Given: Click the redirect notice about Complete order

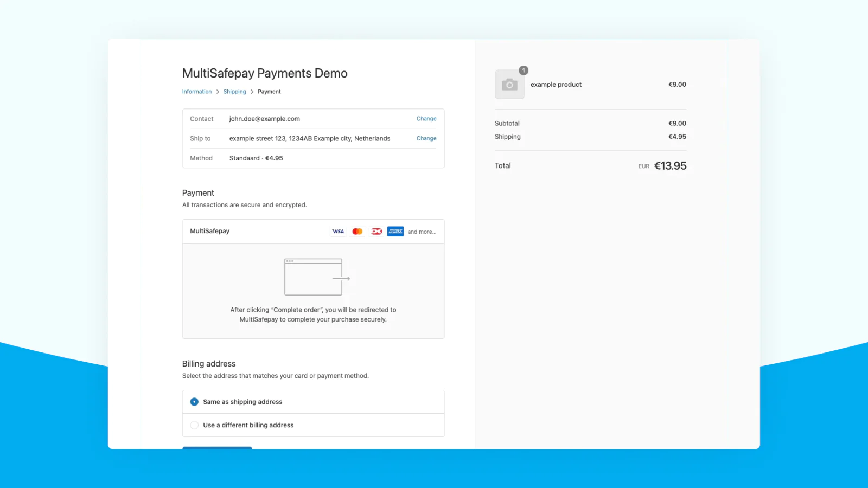Looking at the screenshot, I should pyautogui.click(x=314, y=314).
